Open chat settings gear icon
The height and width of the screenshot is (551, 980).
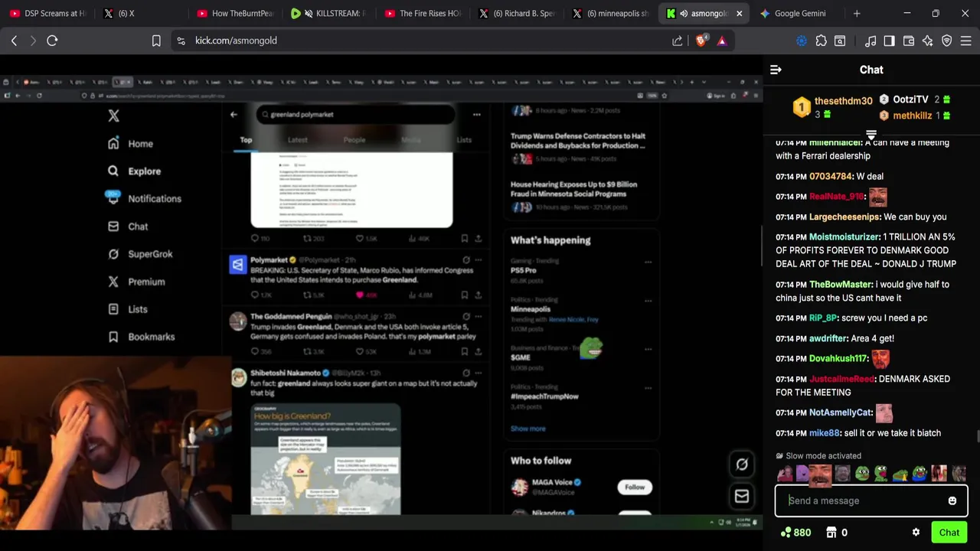916,533
